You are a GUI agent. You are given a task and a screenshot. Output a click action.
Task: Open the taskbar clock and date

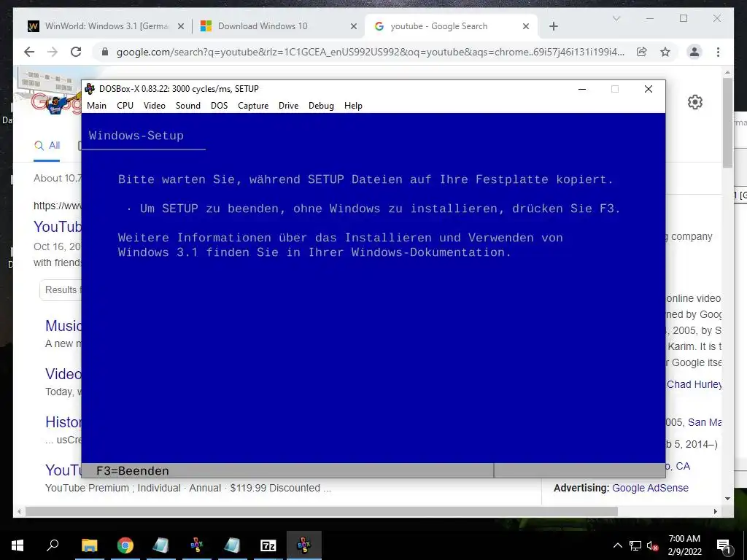coord(684,545)
